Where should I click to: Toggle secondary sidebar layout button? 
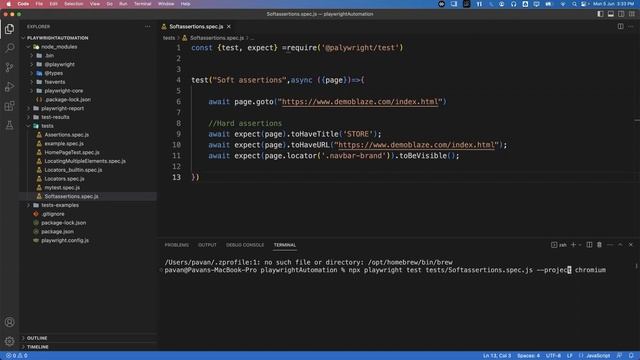tap(621, 14)
